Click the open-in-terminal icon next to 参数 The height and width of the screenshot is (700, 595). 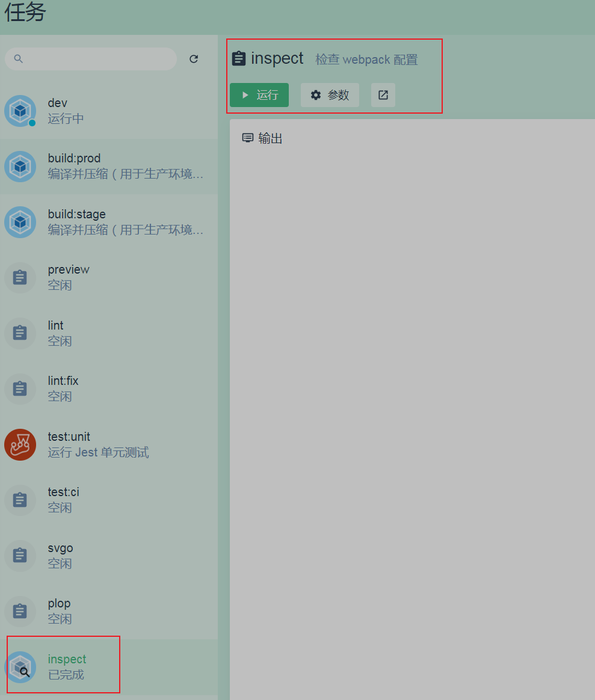point(383,94)
